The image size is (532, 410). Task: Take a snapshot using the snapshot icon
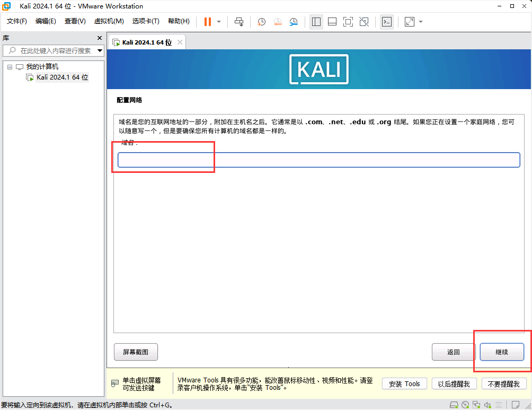click(262, 22)
